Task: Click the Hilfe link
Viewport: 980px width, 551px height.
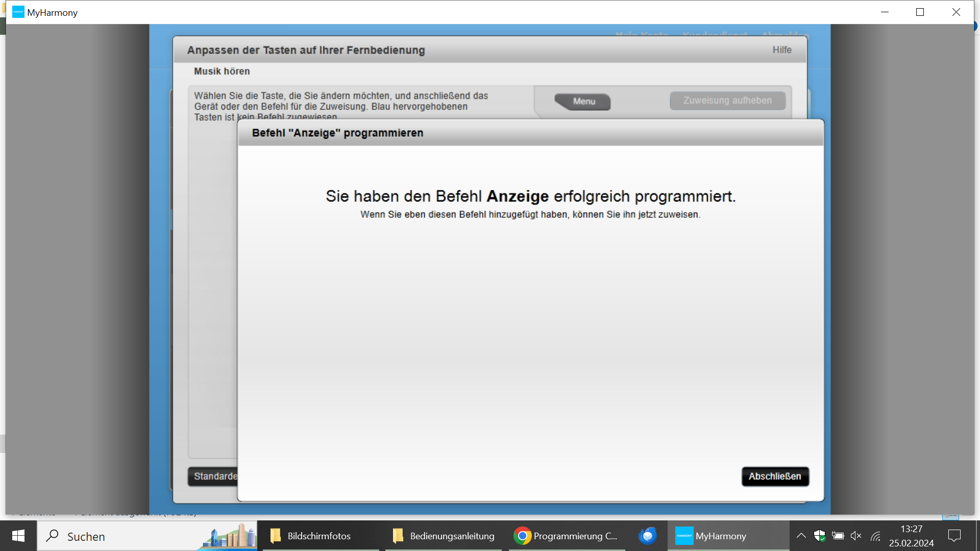Action: tap(781, 50)
